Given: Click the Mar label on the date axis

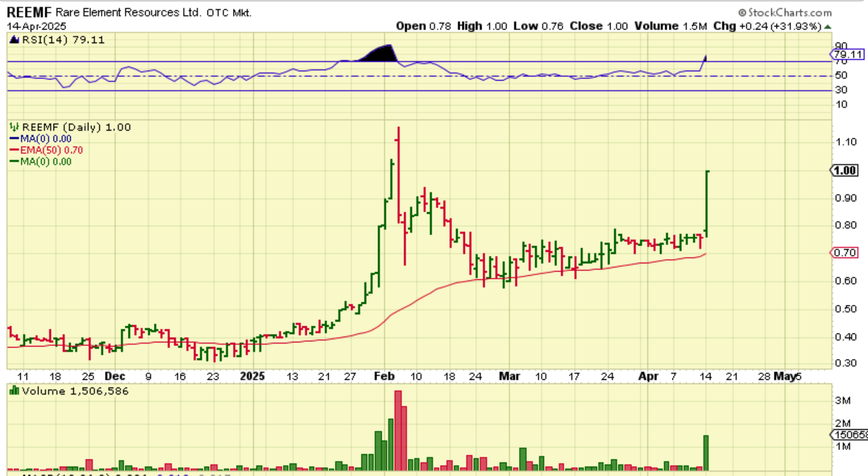Looking at the screenshot, I should [x=509, y=376].
